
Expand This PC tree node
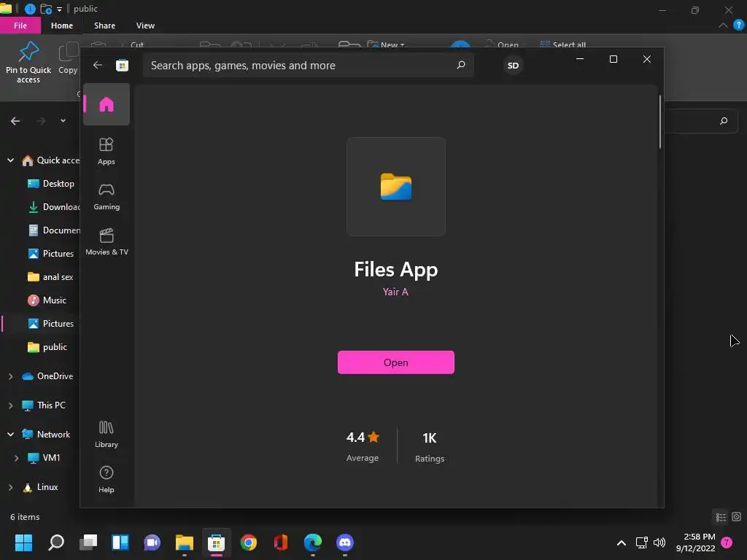pos(10,405)
